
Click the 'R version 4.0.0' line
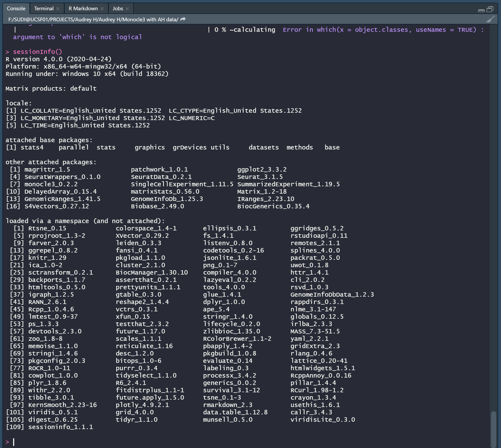(58, 59)
